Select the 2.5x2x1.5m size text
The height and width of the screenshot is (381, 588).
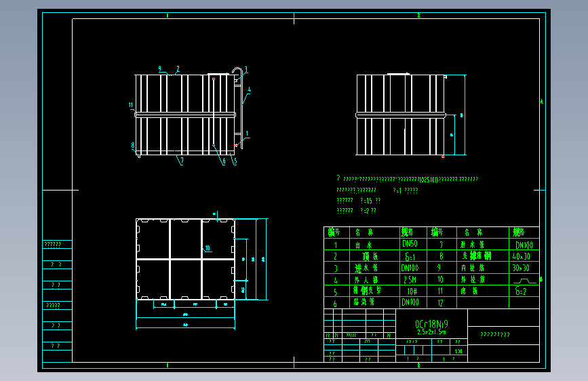coord(431,332)
